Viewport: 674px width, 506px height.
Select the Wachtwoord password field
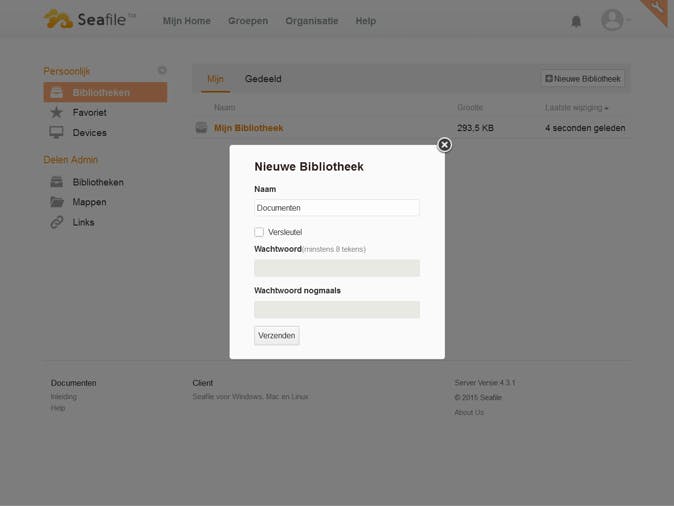click(337, 268)
